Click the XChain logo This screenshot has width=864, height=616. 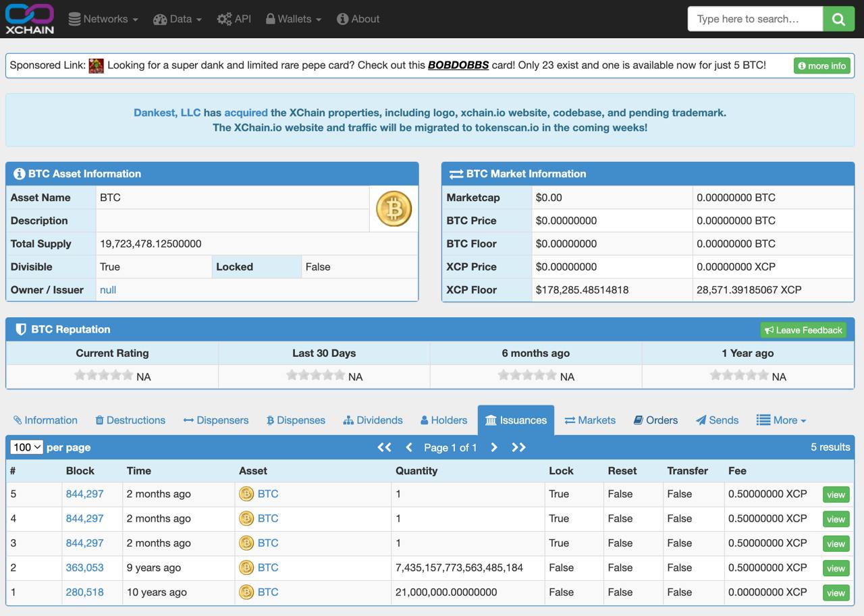tap(30, 18)
